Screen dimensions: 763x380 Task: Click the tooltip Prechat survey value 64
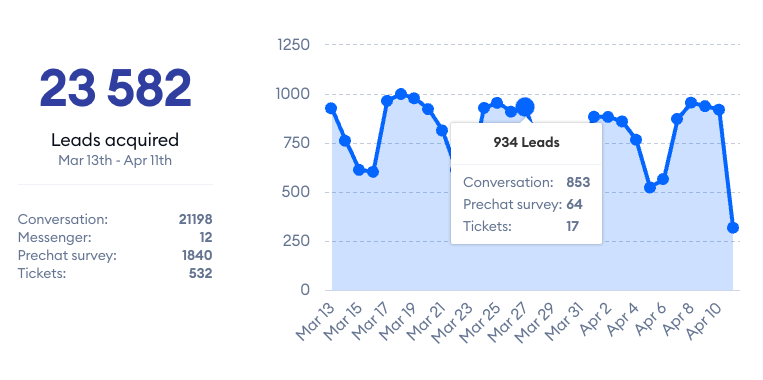(x=574, y=204)
